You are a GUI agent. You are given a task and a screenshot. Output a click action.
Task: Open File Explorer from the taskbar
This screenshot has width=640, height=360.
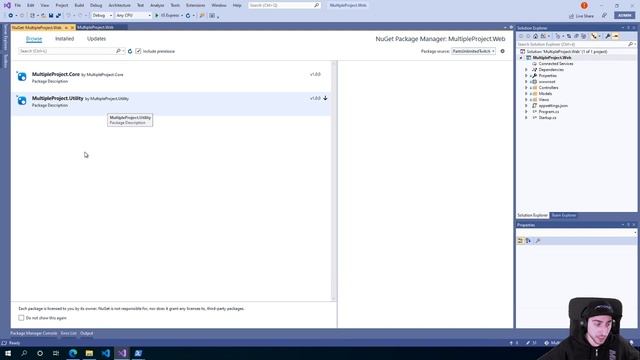[89, 353]
